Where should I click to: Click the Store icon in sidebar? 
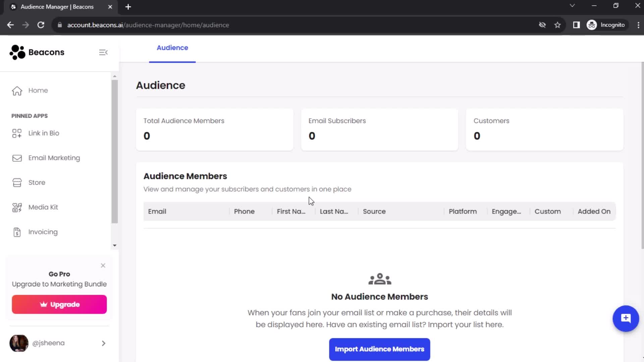17,182
